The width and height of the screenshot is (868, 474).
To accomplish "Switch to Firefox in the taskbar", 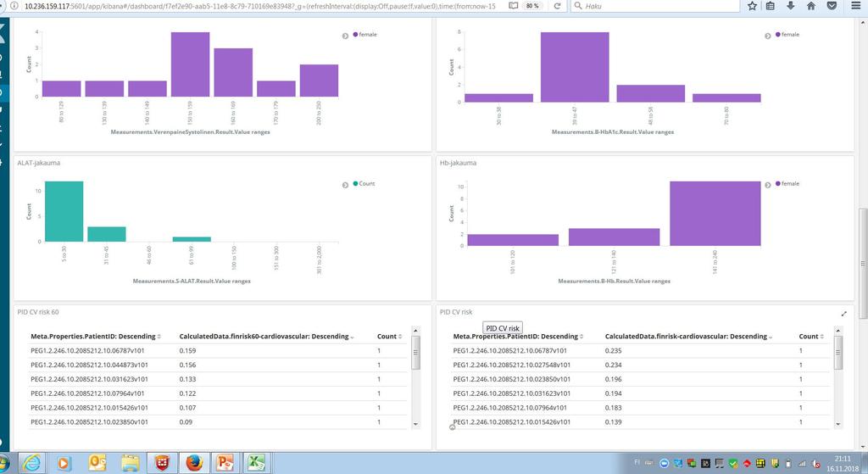I will [194, 462].
